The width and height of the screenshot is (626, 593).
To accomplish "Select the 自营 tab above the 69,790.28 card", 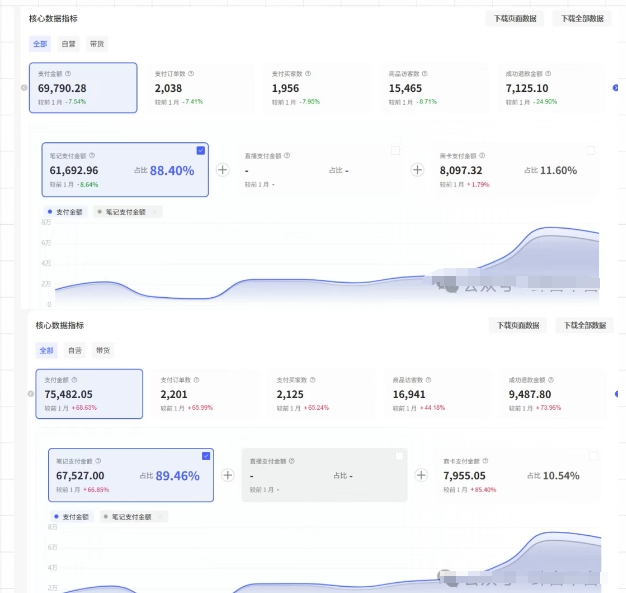I will [x=68, y=44].
